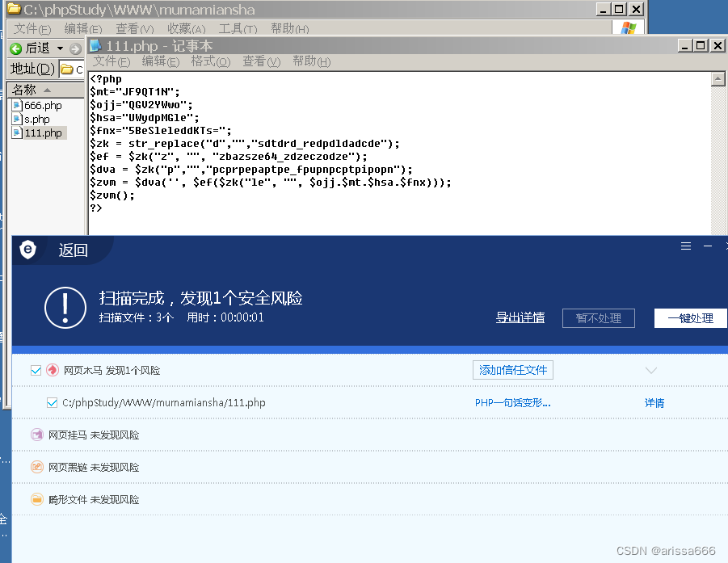Screen dimensions: 728x563
Task: Toggle the checkbox for 111.php file row
Action: tap(52, 402)
